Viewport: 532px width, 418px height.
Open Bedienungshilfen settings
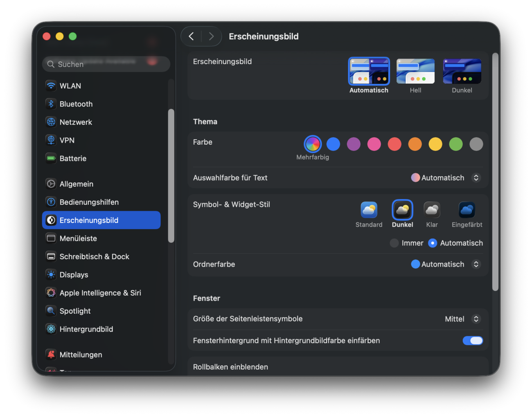pyautogui.click(x=51, y=202)
